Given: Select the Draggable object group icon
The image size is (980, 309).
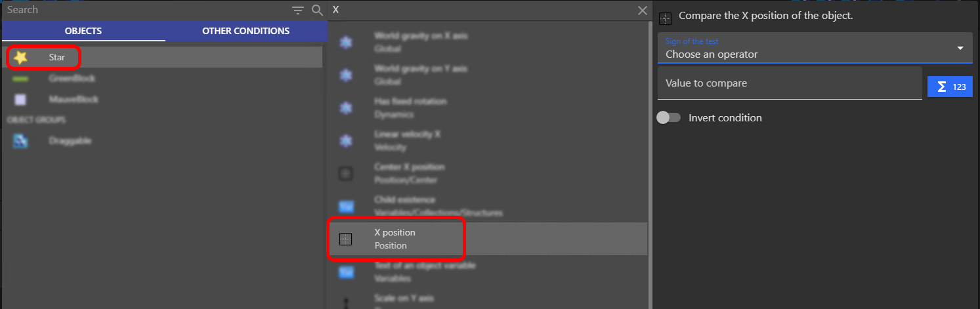Looking at the screenshot, I should click(20, 141).
